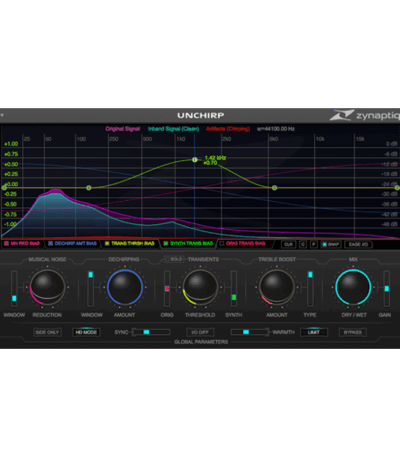
Task: Click the Inband Signal (Clean) legend label
Action: click(173, 129)
